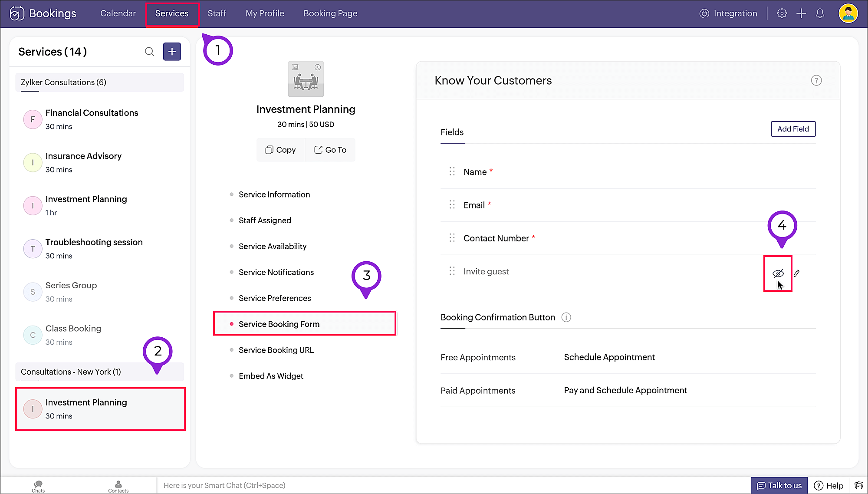Click the help question mark in Know Your Customers

tap(816, 81)
